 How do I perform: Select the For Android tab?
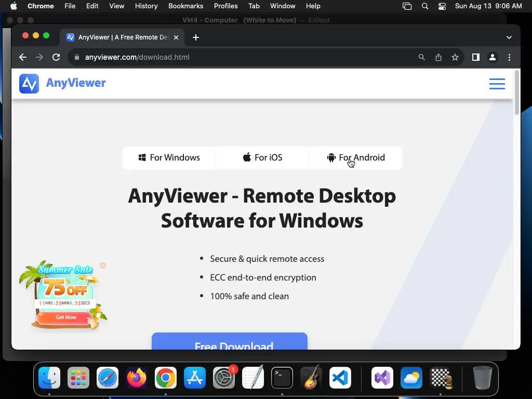355,158
